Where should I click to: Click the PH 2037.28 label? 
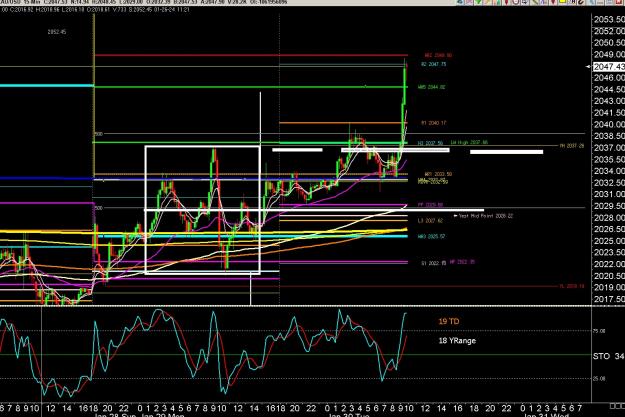tap(572, 146)
